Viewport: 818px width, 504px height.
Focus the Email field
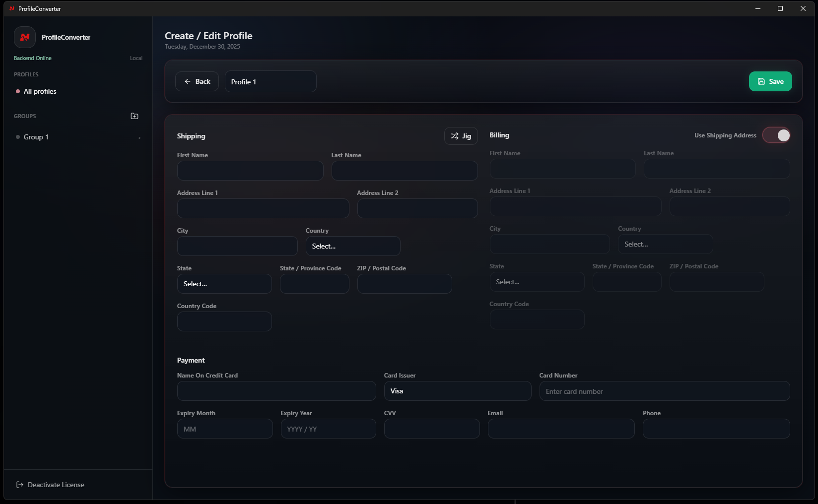tap(561, 429)
